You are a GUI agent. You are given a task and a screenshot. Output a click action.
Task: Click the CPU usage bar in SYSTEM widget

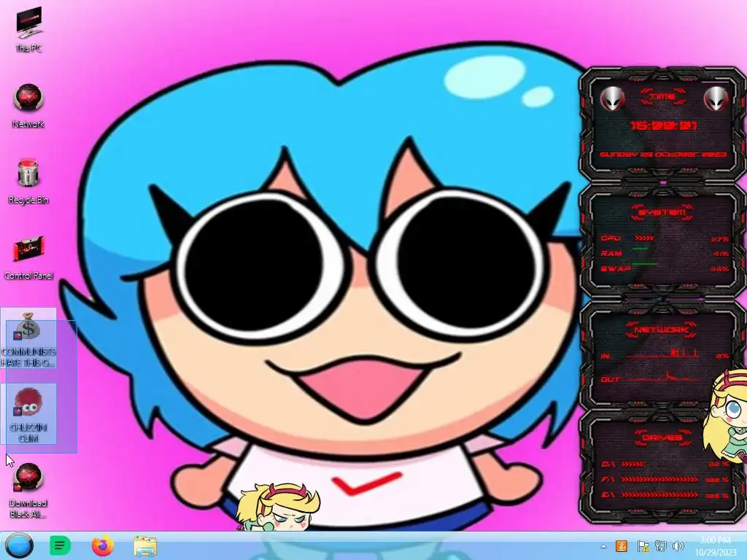[645, 238]
